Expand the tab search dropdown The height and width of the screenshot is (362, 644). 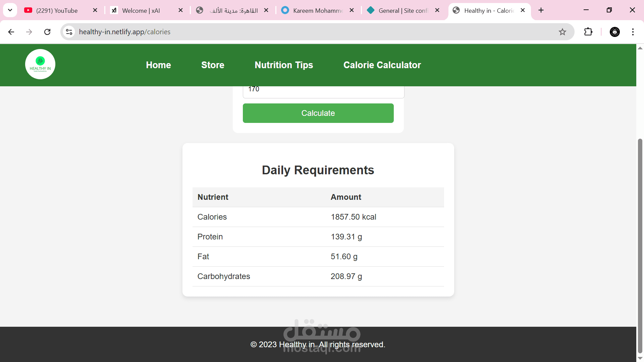pyautogui.click(x=10, y=10)
